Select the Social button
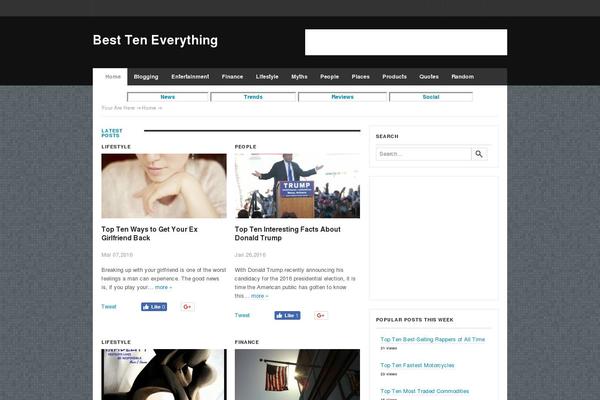600x400 pixels. click(x=431, y=97)
